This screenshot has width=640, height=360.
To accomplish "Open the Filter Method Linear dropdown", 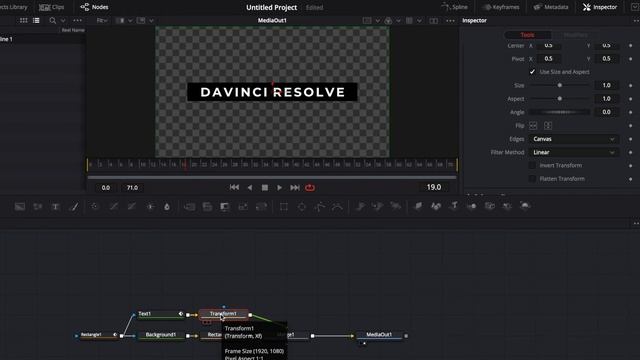I will [x=573, y=152].
